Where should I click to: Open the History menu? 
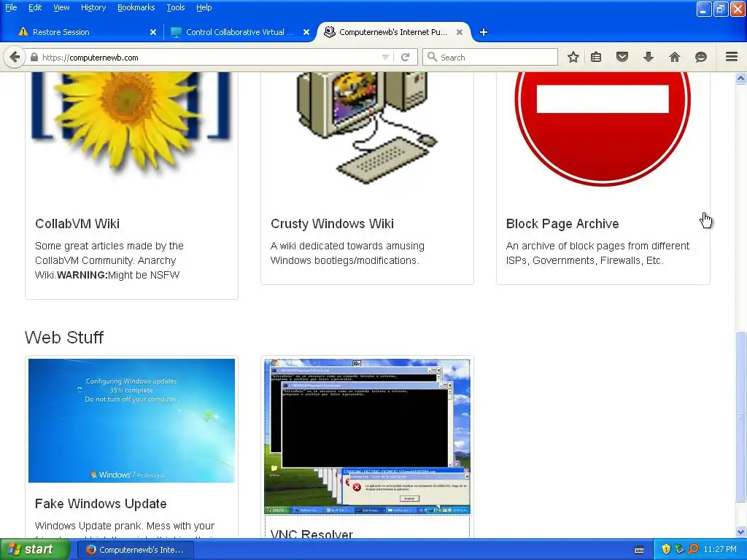pyautogui.click(x=93, y=7)
